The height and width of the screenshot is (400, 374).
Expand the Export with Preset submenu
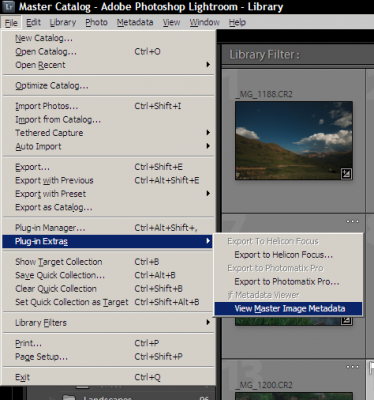pyautogui.click(x=109, y=194)
